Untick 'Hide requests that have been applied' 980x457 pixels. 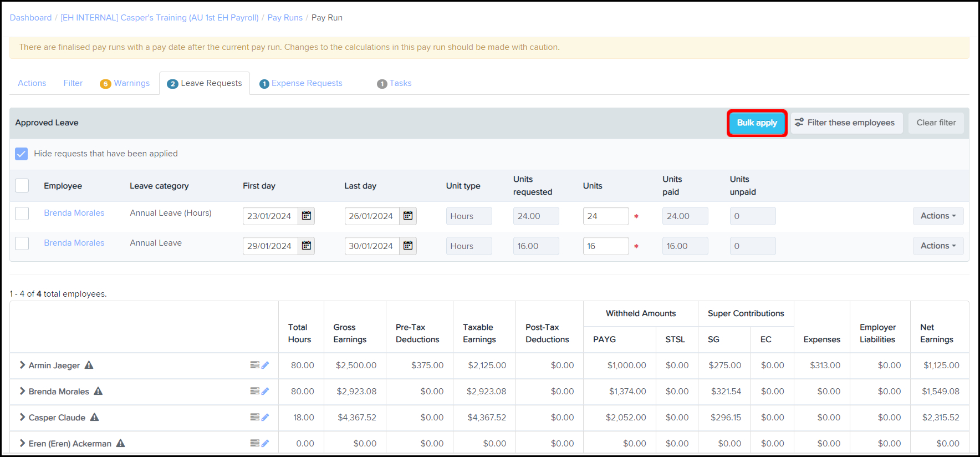tap(22, 154)
